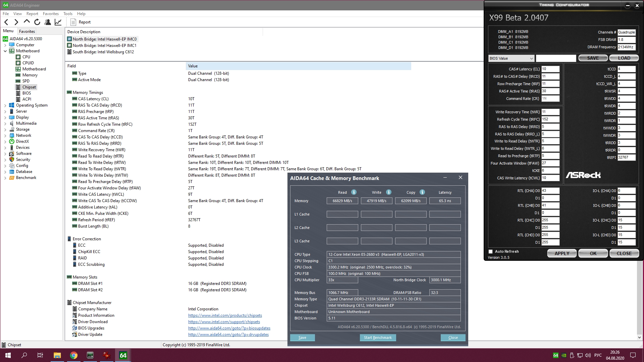Screen dimensions: 644x362
Task: Expand the Benchmark tree node
Action: [5, 178]
